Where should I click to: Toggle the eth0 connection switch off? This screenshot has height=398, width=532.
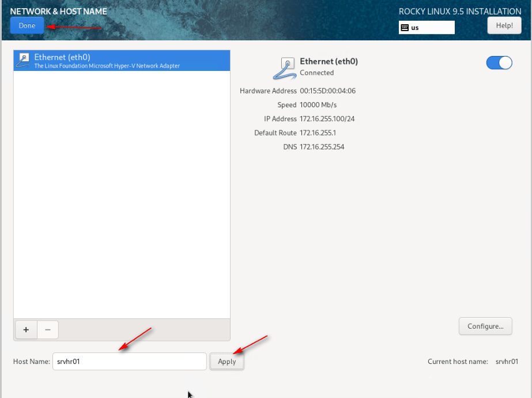499,63
